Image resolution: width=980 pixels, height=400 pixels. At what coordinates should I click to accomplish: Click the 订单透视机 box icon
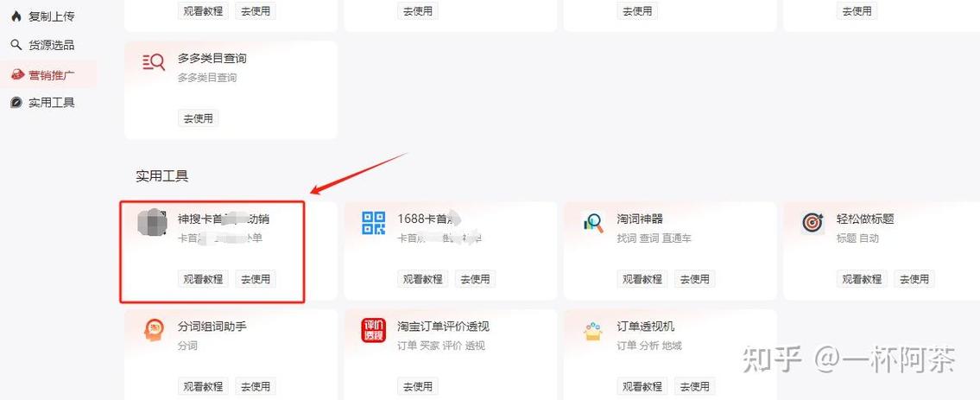coord(593,331)
